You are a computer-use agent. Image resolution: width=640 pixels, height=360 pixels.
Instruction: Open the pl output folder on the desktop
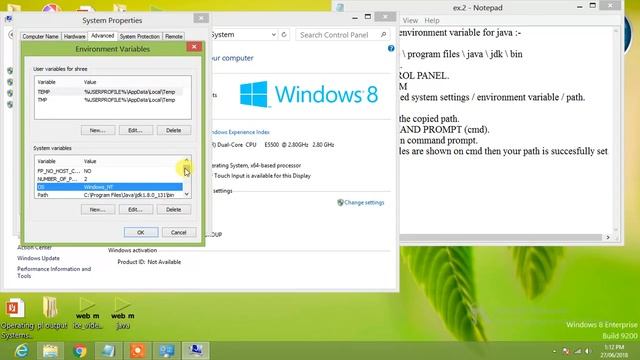pos(51,313)
